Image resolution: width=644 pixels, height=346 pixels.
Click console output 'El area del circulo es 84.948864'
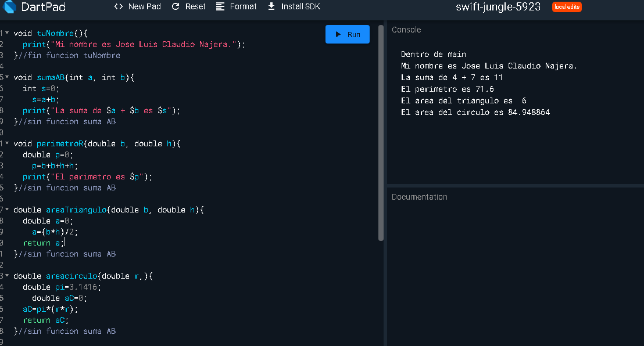[x=475, y=112]
